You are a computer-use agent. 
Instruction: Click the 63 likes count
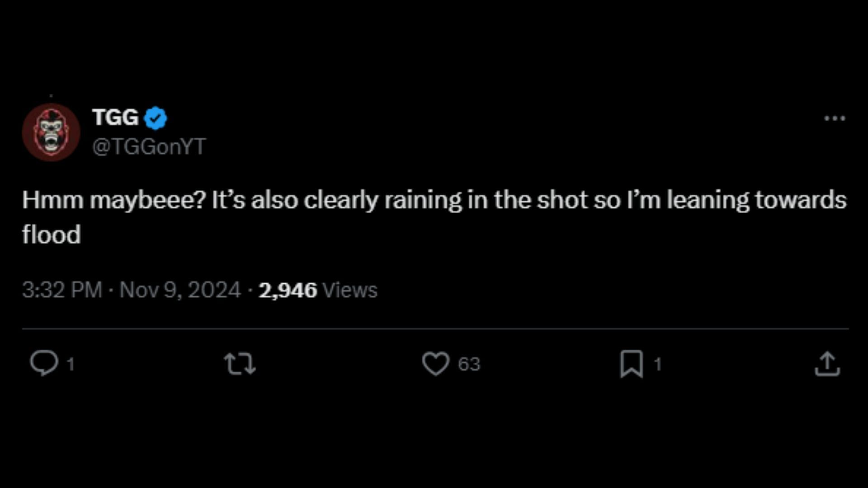click(469, 364)
